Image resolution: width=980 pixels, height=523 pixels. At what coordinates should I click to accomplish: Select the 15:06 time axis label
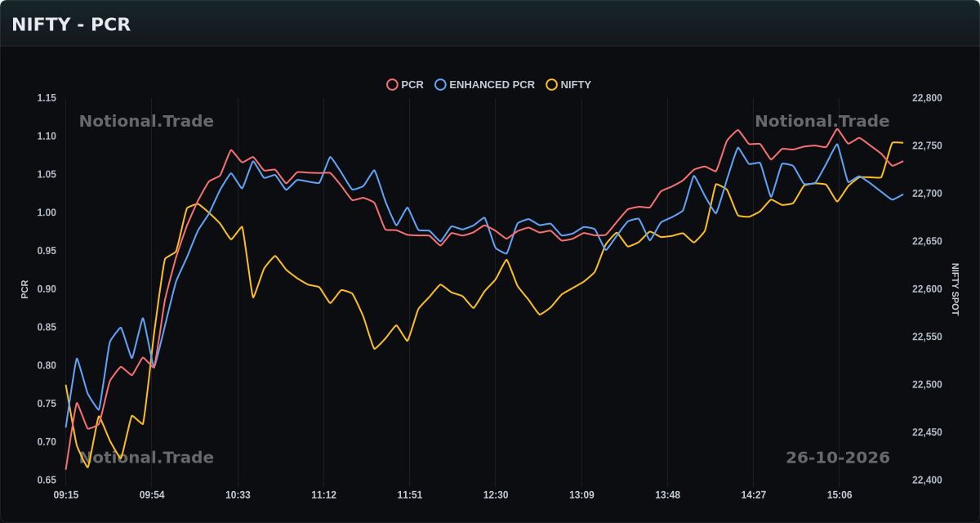(x=840, y=495)
